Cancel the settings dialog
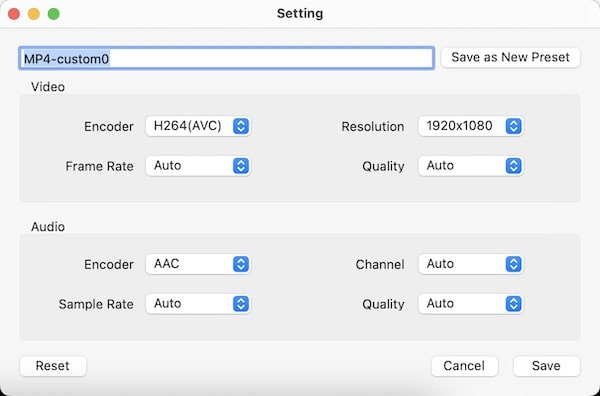The height and width of the screenshot is (396, 600). (x=464, y=366)
